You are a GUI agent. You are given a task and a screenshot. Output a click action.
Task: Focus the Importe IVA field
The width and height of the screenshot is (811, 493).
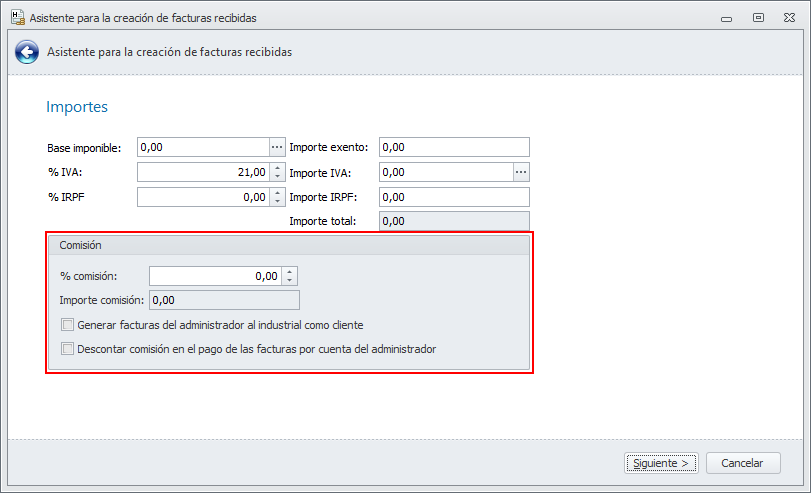pyautogui.click(x=446, y=172)
